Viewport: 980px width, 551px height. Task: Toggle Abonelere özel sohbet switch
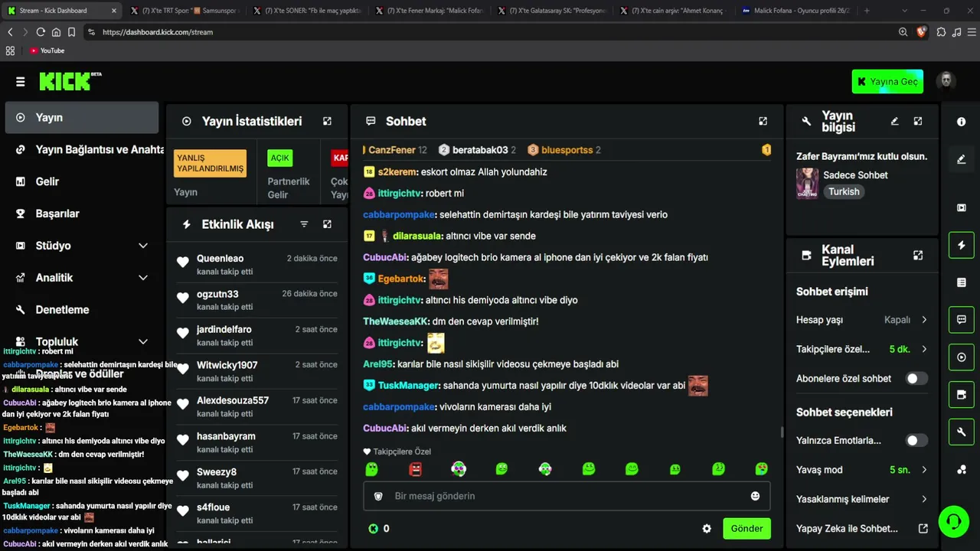[x=916, y=379]
